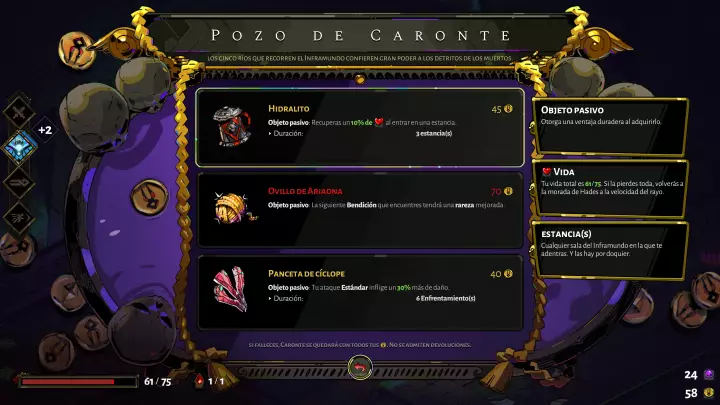Select the highlighted blue boon slot
This screenshot has width=720, height=405.
pos(19,147)
